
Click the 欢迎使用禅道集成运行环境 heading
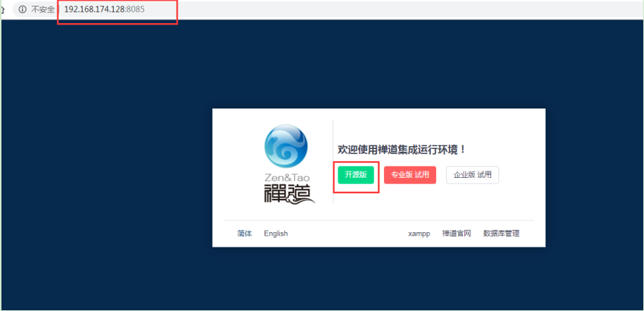(x=402, y=150)
